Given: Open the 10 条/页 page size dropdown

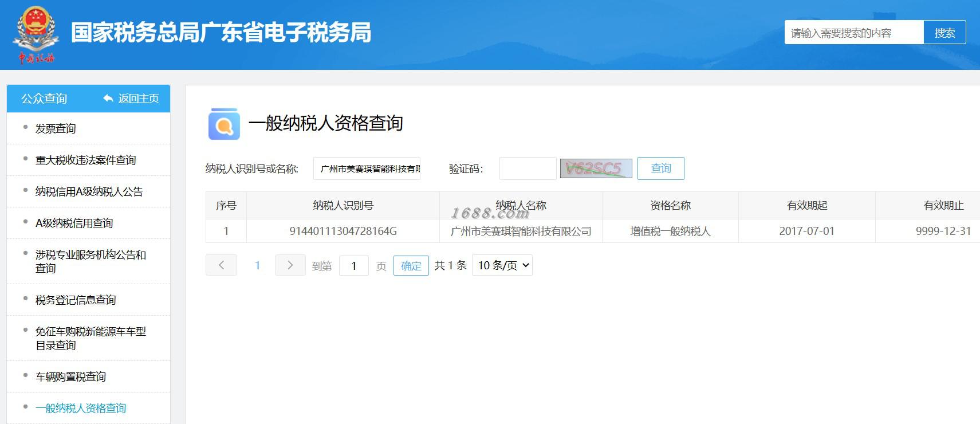Looking at the screenshot, I should [x=502, y=265].
